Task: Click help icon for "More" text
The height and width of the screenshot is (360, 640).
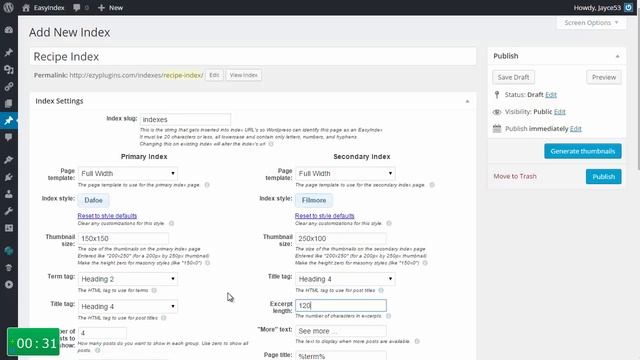Action: click(417, 341)
